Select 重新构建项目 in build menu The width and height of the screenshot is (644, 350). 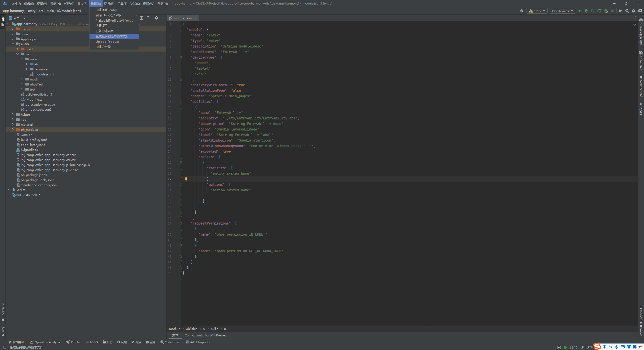(114, 31)
